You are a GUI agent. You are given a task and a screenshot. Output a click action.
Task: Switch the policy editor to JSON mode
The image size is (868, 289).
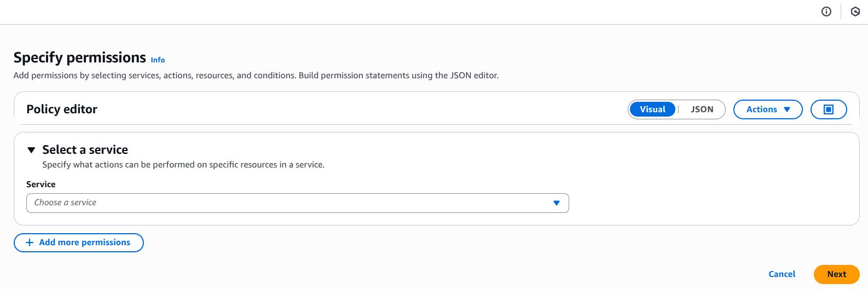click(x=702, y=109)
